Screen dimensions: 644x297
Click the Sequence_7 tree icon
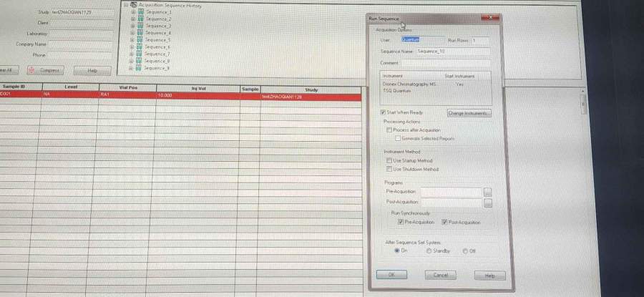click(140, 54)
